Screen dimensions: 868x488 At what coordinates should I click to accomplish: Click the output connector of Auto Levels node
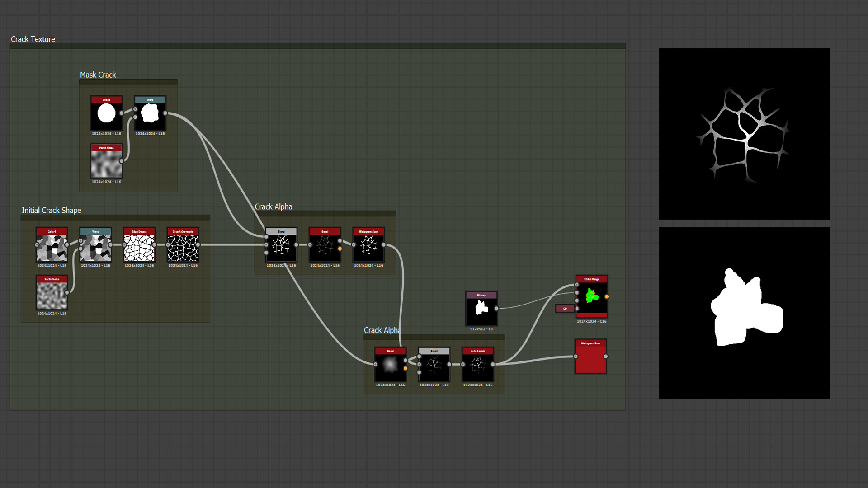493,365
